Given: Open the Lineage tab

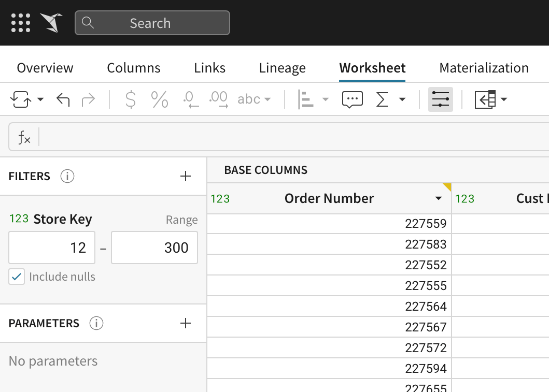Looking at the screenshot, I should pyautogui.click(x=282, y=68).
